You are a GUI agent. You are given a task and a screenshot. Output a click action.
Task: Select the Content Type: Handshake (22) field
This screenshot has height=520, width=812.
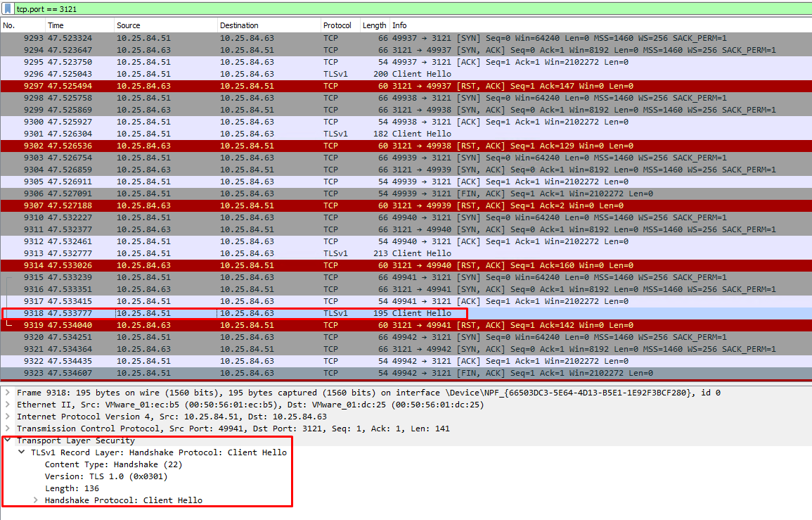[114, 464]
